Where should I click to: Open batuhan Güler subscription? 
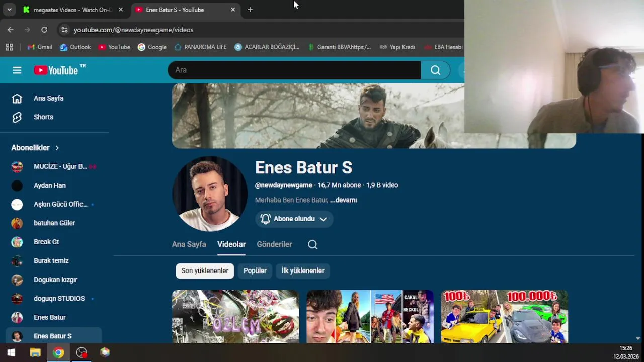point(54,223)
